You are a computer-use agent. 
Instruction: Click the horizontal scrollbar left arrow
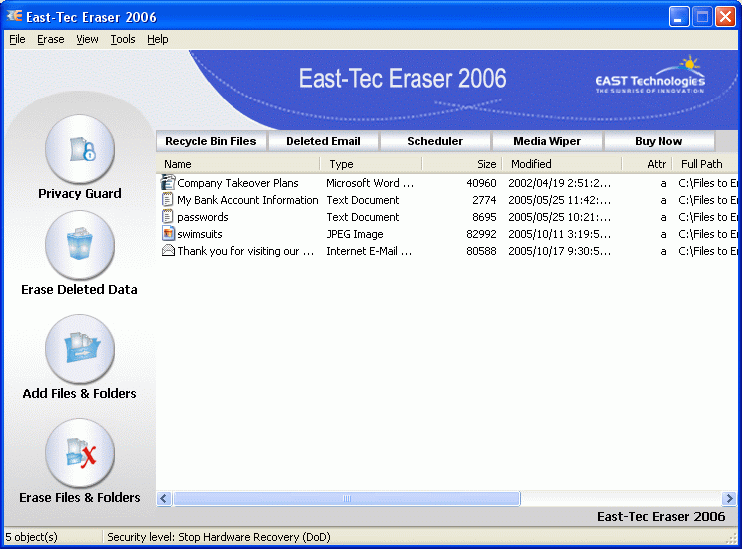pos(164,498)
